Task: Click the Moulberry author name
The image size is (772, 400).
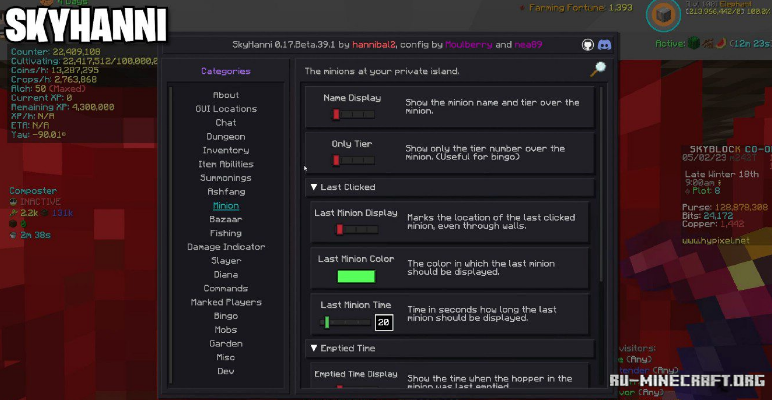Action: tap(468, 45)
